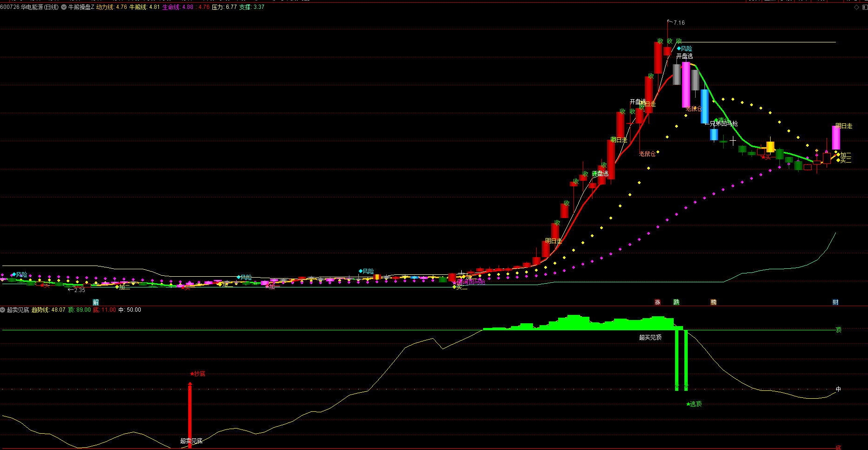Click the blue 财 marker icon
Viewport: 868px width, 450px height.
835,302
